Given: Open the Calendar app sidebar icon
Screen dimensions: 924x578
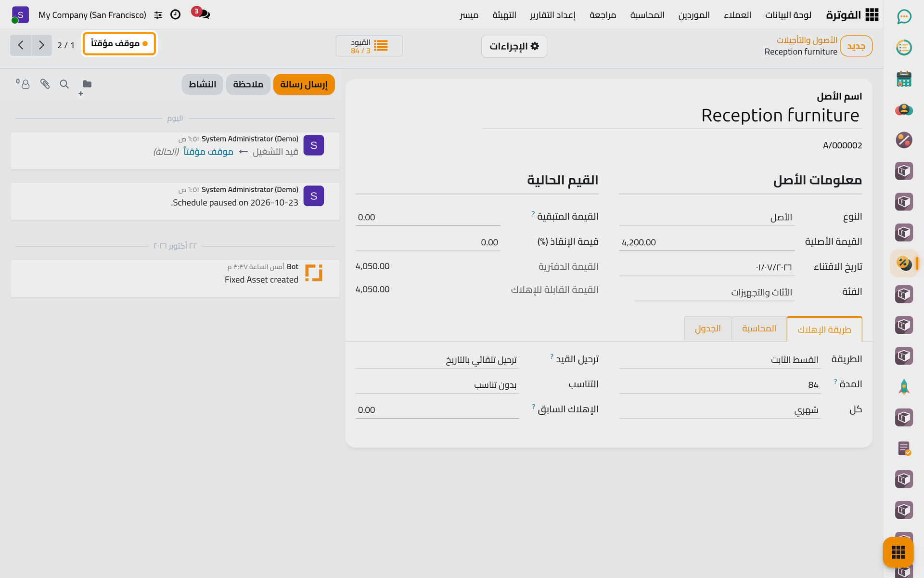Looking at the screenshot, I should tap(904, 79).
